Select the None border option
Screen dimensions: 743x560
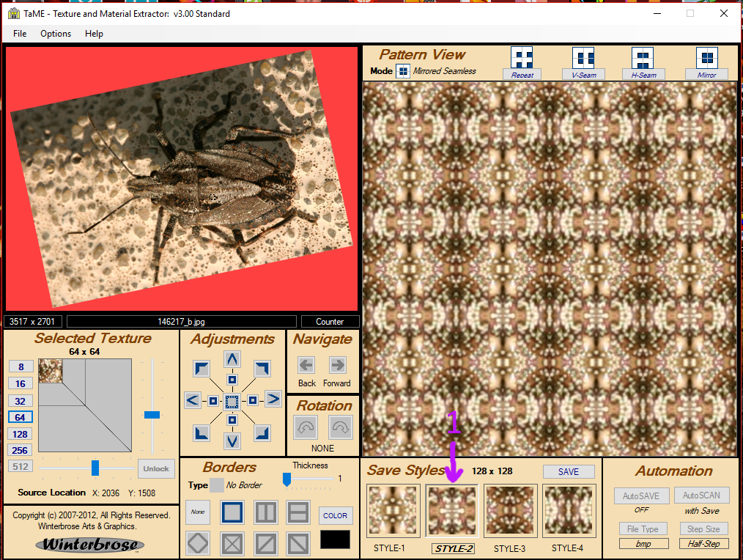[198, 512]
